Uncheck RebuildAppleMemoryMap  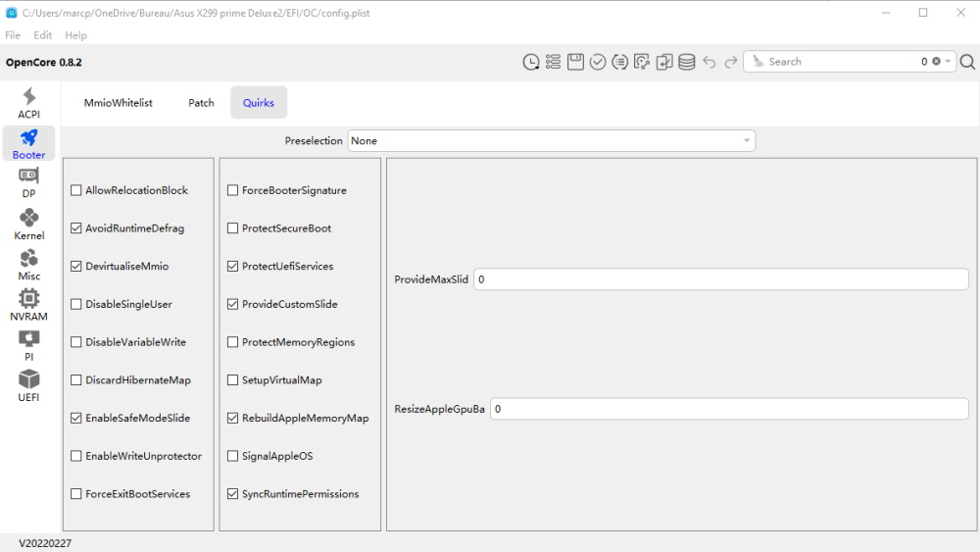pyautogui.click(x=233, y=419)
